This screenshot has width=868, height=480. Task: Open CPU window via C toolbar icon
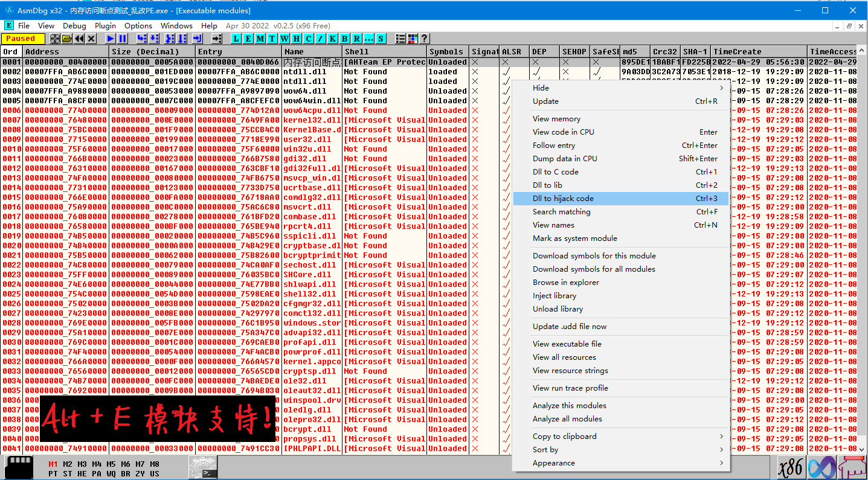[309, 39]
